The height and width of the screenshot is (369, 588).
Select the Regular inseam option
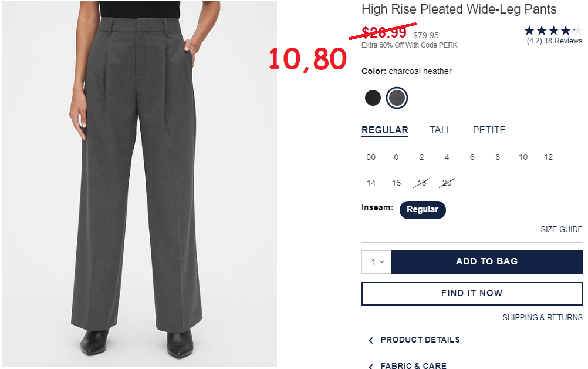[423, 210]
